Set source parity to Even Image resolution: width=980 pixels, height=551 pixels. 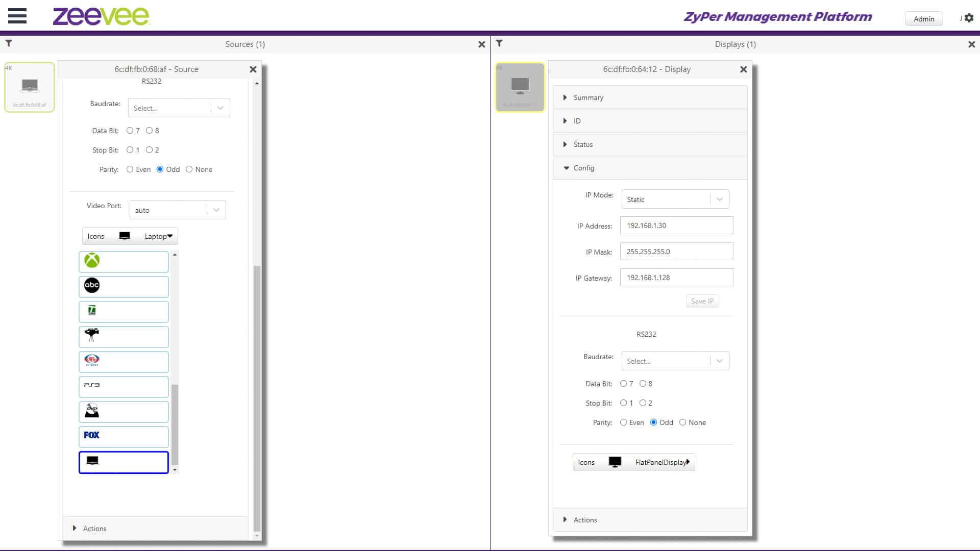[130, 169]
